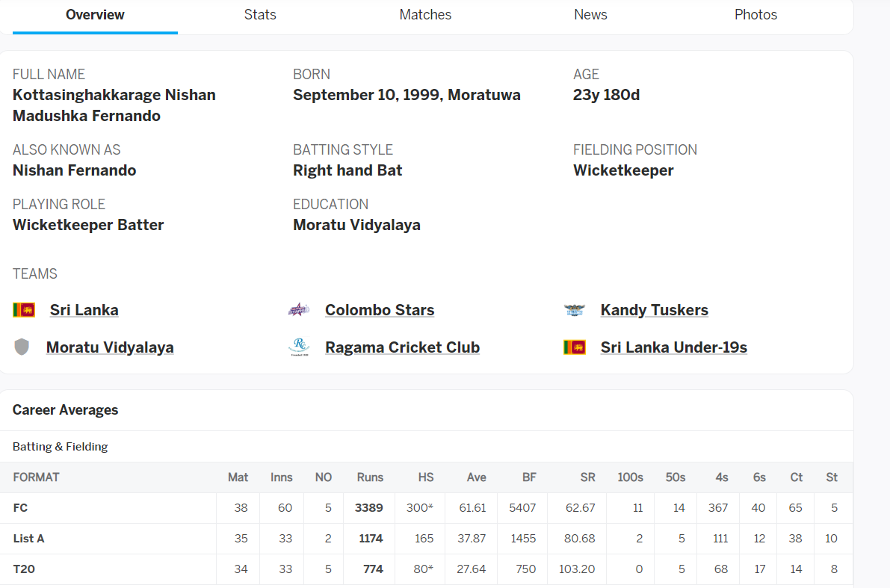Viewport: 890px width, 588px height.
Task: Visit the Moratu Vidyalaya team link
Action: point(110,347)
